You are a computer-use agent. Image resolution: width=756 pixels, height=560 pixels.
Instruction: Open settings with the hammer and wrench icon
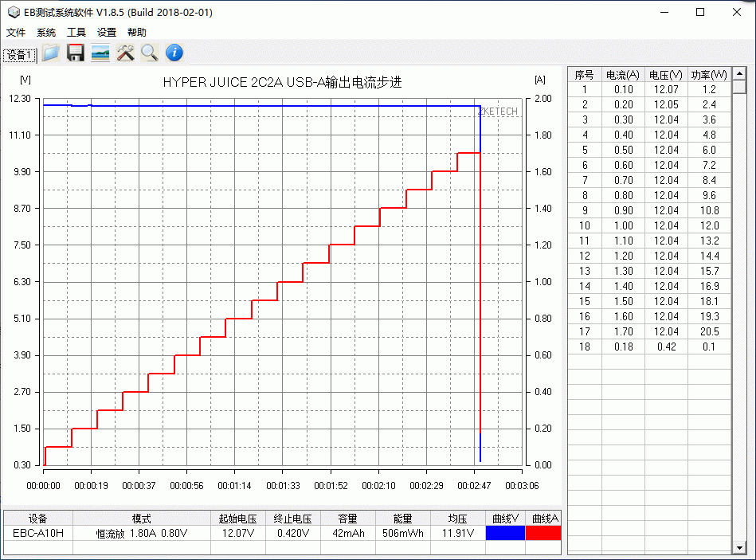pos(125,53)
